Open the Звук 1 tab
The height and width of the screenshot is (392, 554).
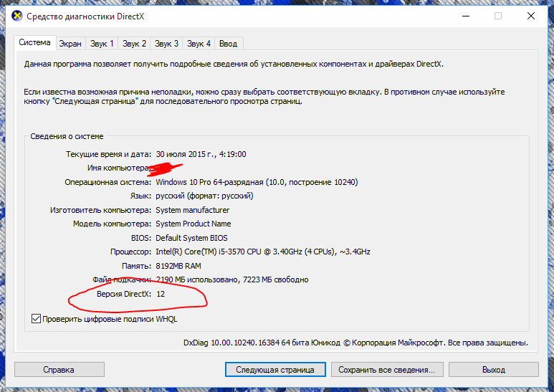(102, 44)
